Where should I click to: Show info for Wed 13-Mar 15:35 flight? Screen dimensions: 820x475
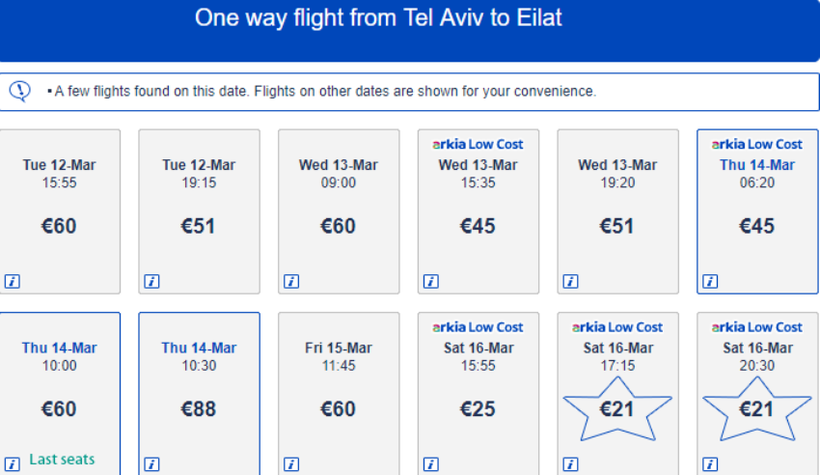[x=431, y=281]
